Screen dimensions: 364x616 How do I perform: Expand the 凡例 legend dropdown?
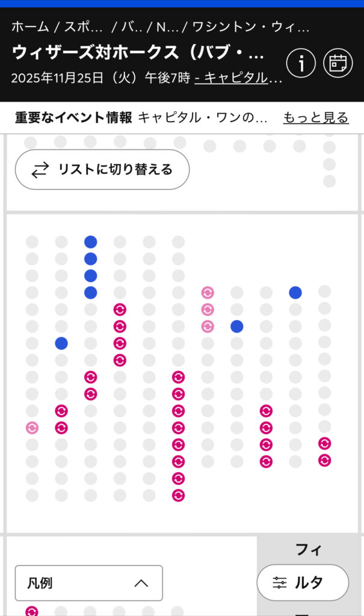coord(88,582)
